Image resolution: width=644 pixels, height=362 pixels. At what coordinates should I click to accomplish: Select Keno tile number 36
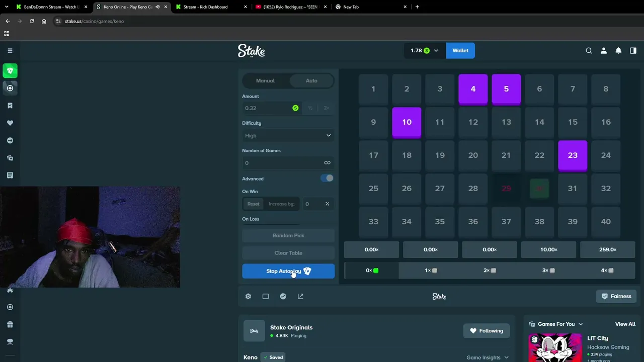pyautogui.click(x=473, y=222)
